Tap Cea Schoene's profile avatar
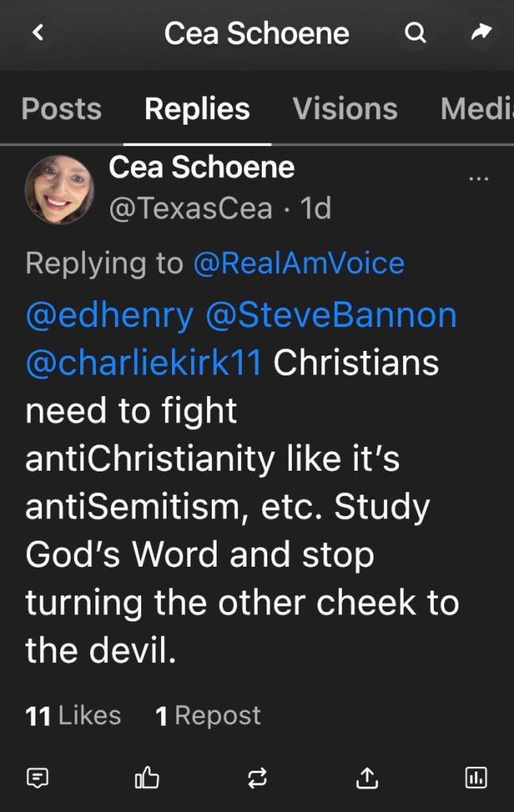Screen dimensions: 514x812 59,189
